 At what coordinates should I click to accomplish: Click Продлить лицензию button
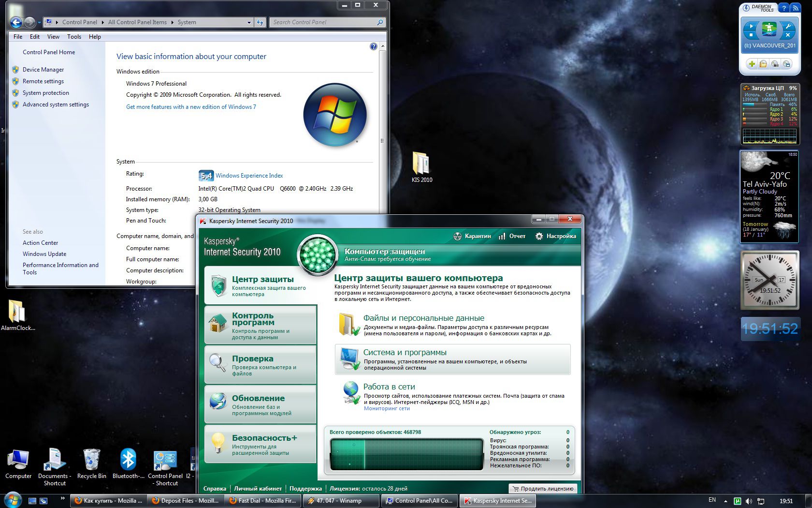coord(543,489)
